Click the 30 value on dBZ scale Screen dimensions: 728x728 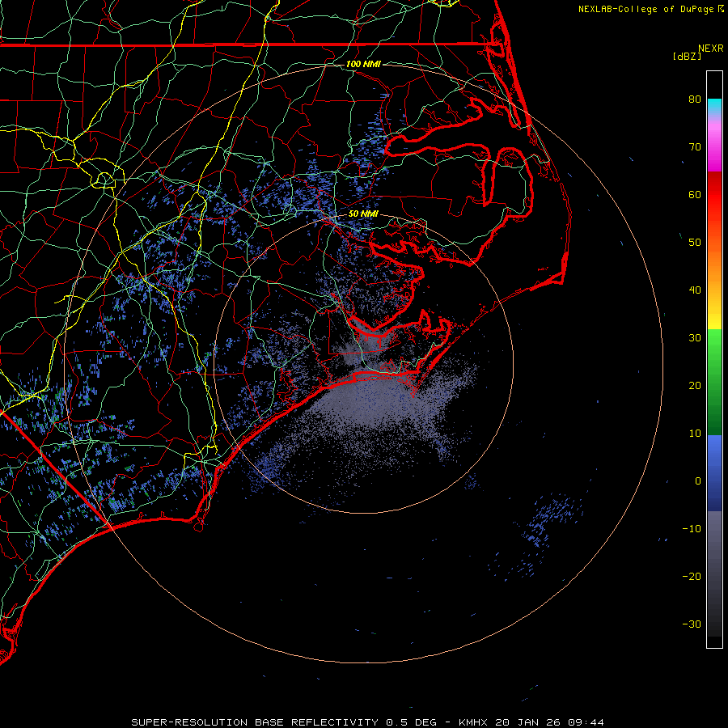tap(695, 338)
